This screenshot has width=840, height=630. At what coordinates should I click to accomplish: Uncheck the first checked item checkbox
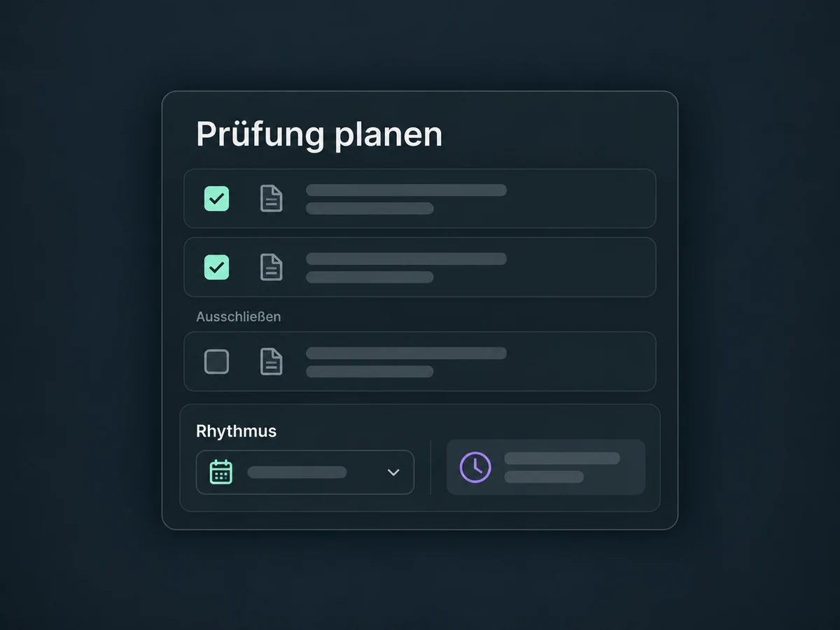click(216, 199)
